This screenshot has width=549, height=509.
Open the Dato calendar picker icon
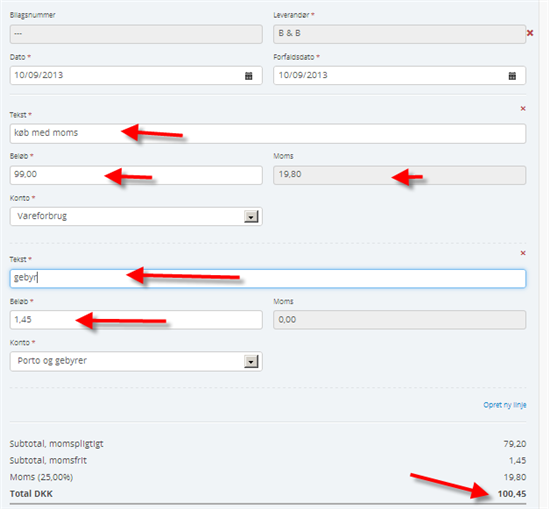248,76
